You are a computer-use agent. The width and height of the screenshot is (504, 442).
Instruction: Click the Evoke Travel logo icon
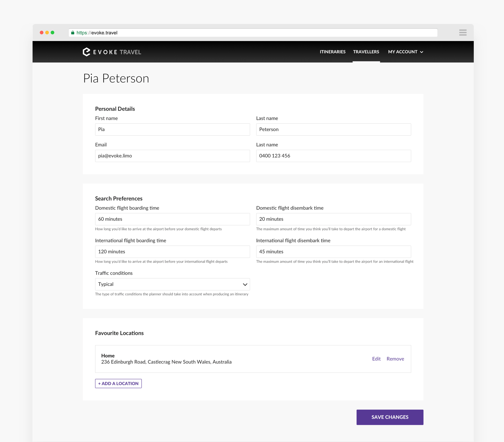click(x=86, y=52)
